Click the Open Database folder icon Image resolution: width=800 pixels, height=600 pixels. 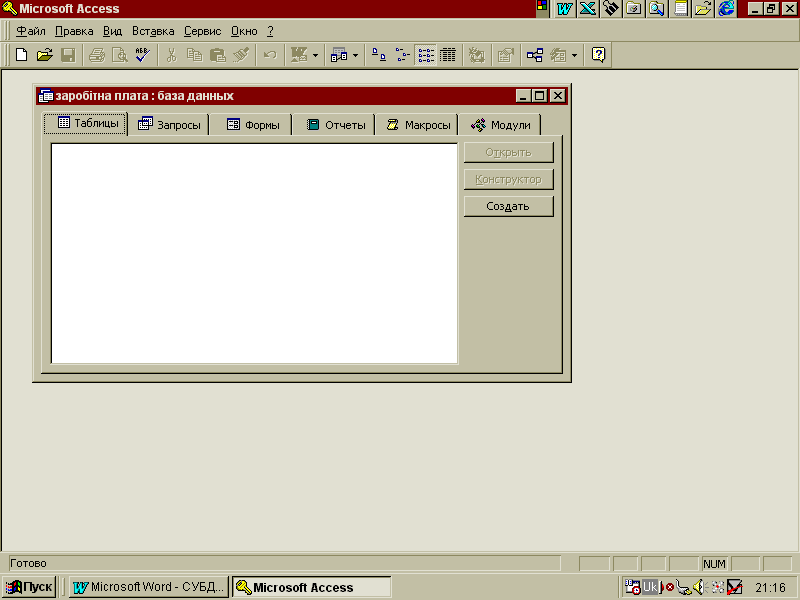coord(45,55)
